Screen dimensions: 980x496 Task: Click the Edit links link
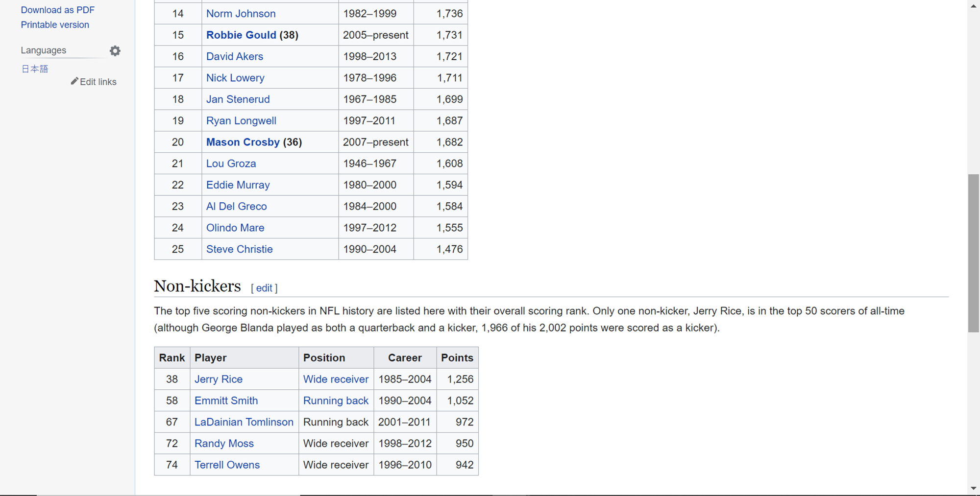pos(98,82)
